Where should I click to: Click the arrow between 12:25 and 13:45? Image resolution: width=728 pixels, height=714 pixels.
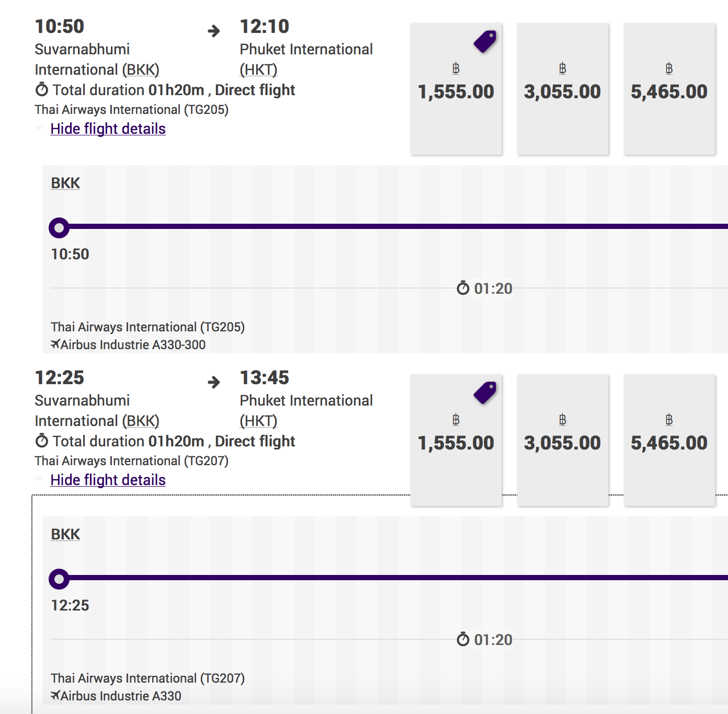[x=214, y=382]
